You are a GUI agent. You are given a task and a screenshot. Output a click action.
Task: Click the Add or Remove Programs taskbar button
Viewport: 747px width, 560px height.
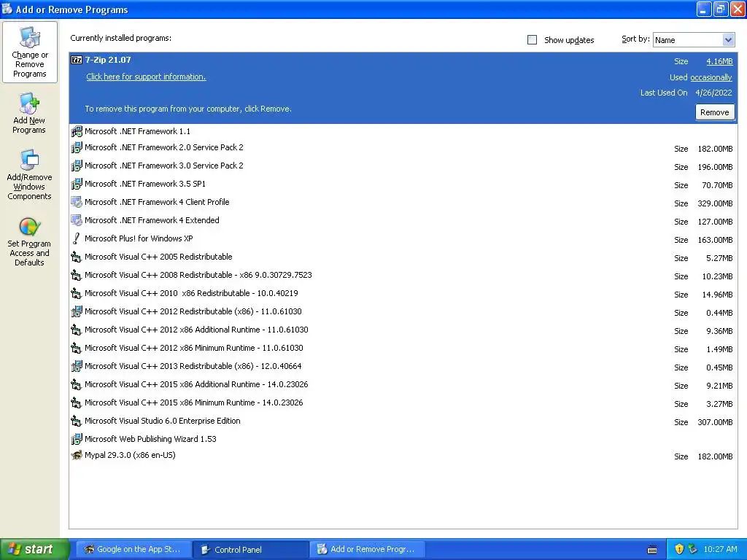coord(368,550)
